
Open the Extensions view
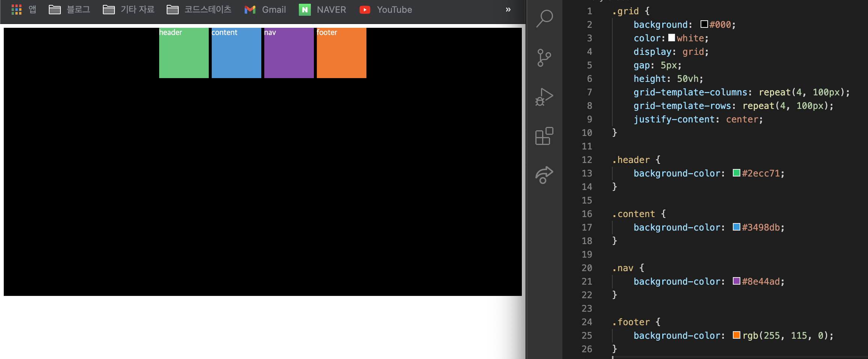click(544, 136)
